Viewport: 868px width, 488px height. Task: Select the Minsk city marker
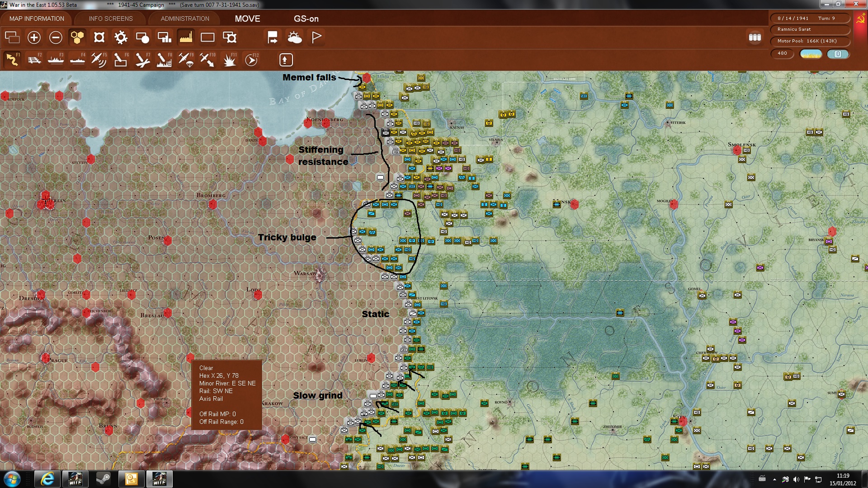click(574, 204)
